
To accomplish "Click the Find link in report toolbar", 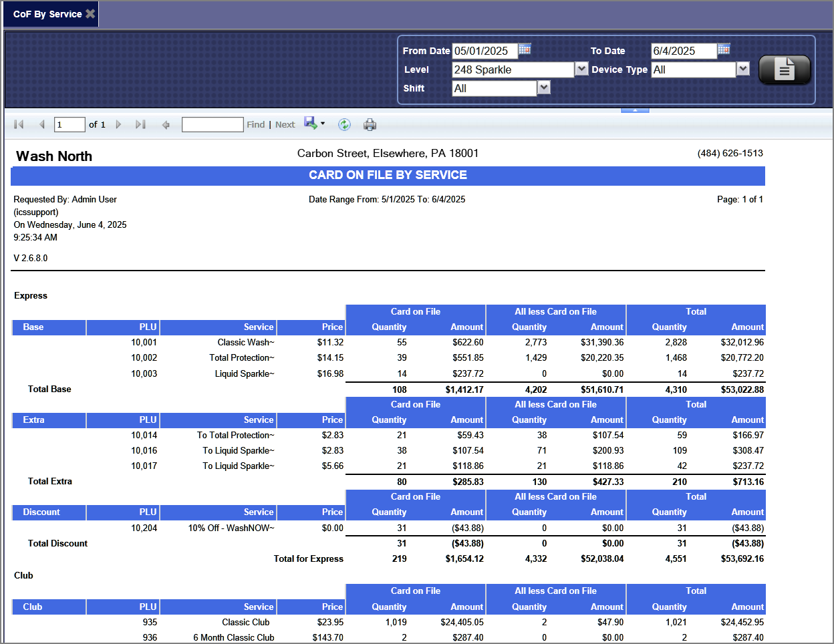I will (255, 124).
